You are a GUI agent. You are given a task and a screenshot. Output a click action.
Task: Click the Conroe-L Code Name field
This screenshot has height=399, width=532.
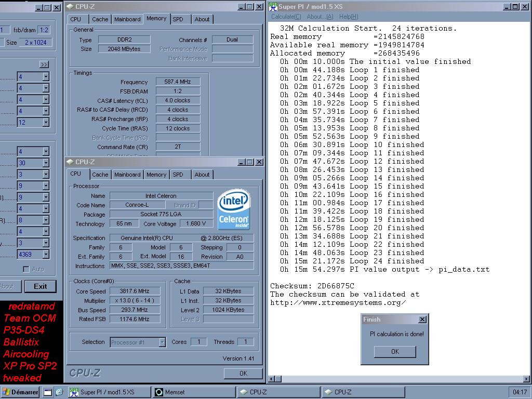coord(137,205)
